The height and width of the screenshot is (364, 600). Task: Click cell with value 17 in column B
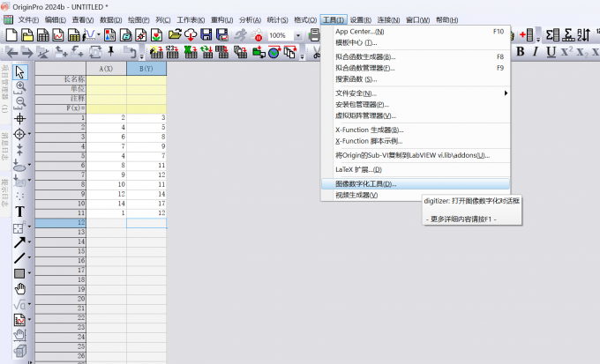[146, 204]
